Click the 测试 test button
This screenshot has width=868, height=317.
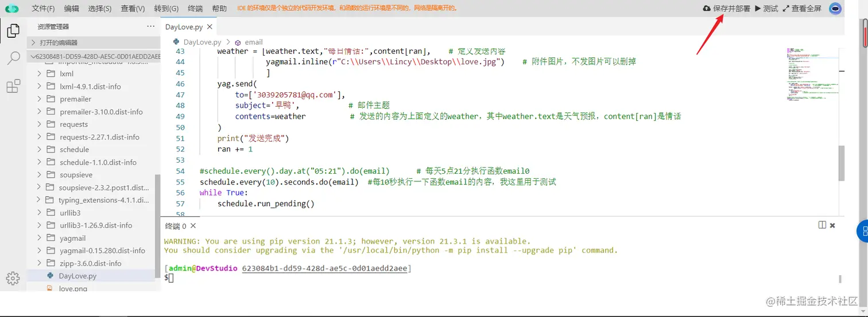coord(766,9)
